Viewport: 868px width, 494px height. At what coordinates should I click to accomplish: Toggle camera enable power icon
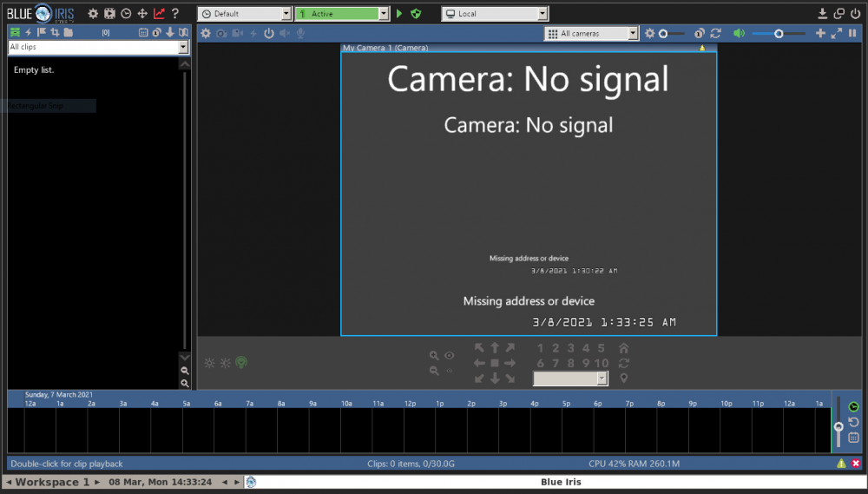click(269, 33)
